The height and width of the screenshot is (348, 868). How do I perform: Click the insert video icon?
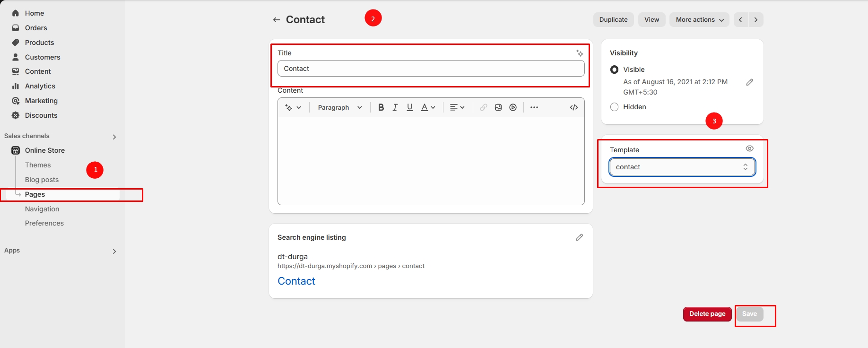pos(513,107)
